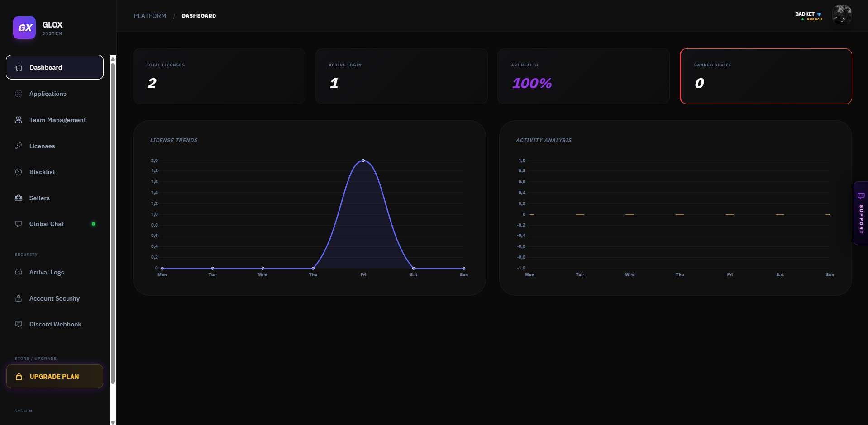Image resolution: width=868 pixels, height=425 pixels.
Task: Open Blacklist via its ban icon
Action: (x=19, y=172)
